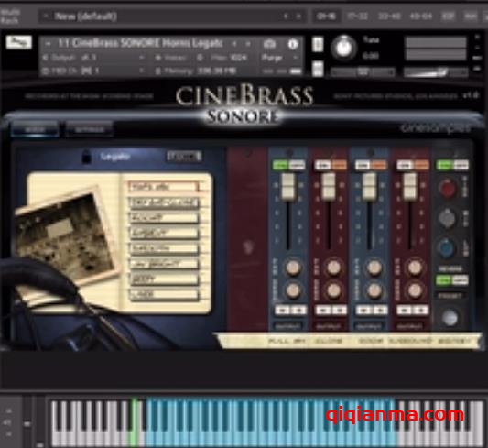Open the instrument info icon

coord(292,44)
